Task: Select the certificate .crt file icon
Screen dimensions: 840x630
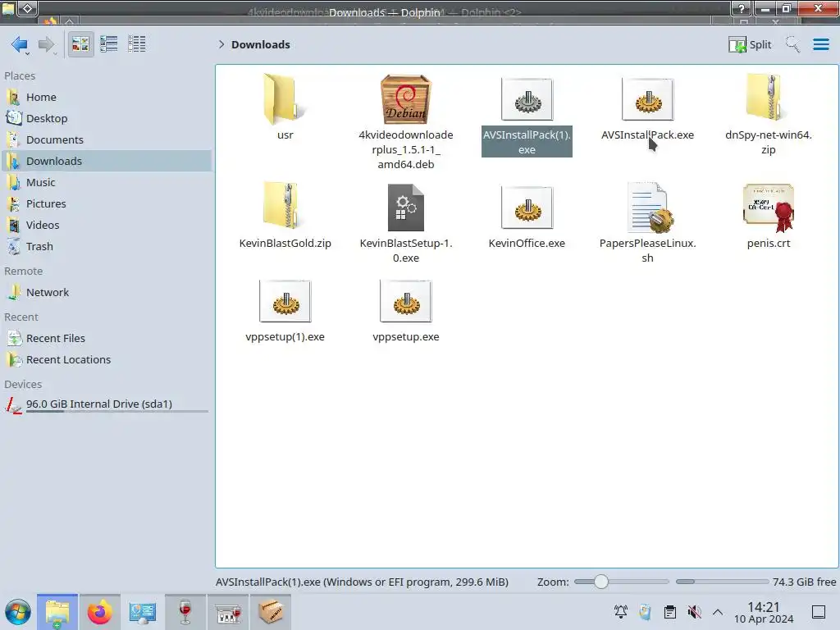Action: [768, 208]
